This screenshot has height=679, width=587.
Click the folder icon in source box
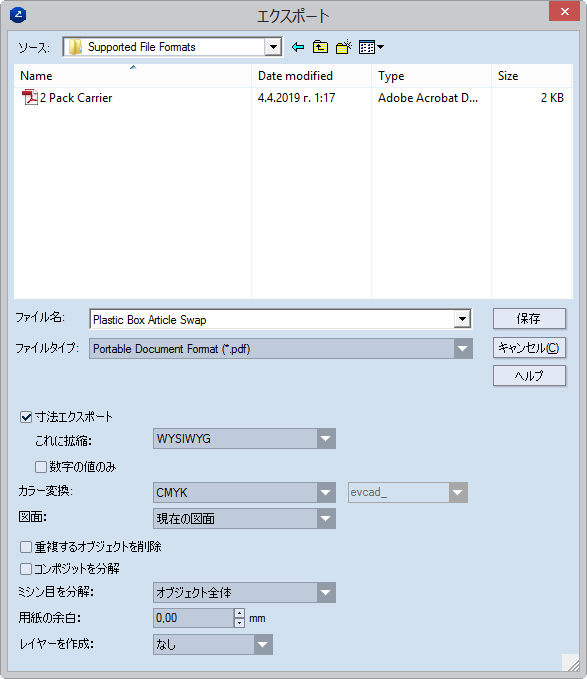click(x=75, y=47)
